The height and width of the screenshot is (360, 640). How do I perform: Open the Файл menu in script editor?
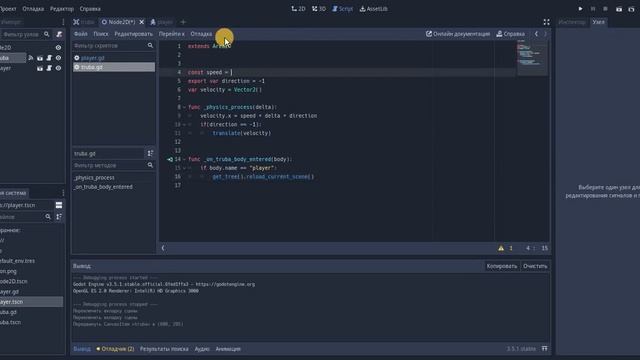click(x=81, y=34)
